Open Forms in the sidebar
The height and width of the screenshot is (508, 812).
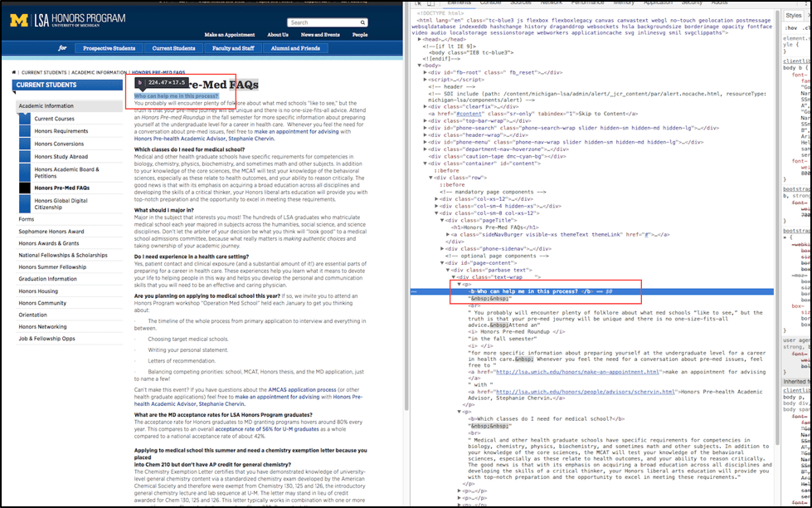(27, 219)
